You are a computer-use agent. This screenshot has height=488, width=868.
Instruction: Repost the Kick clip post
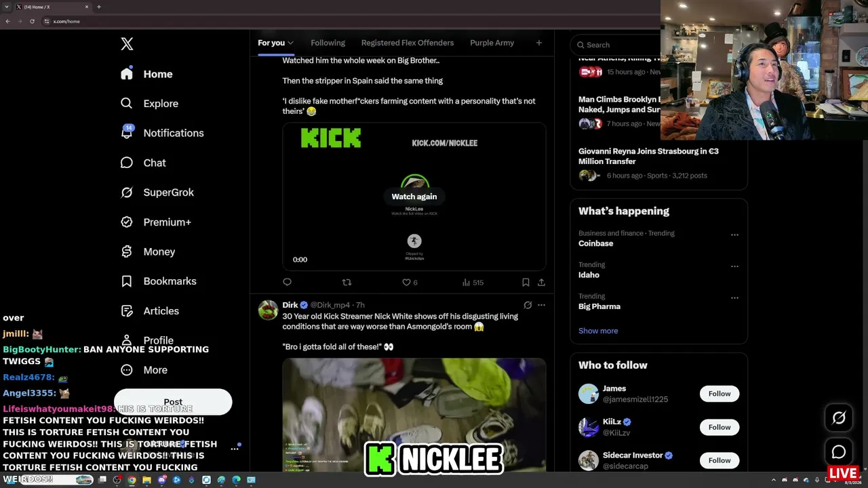[347, 282]
